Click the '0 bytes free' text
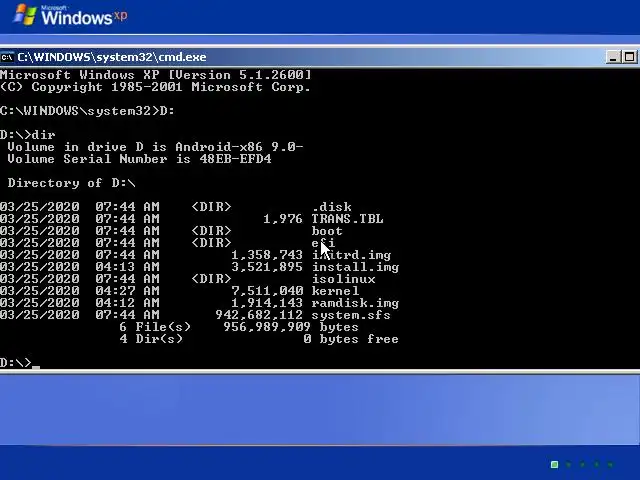Screen dimensions: 640x480 tap(351, 339)
